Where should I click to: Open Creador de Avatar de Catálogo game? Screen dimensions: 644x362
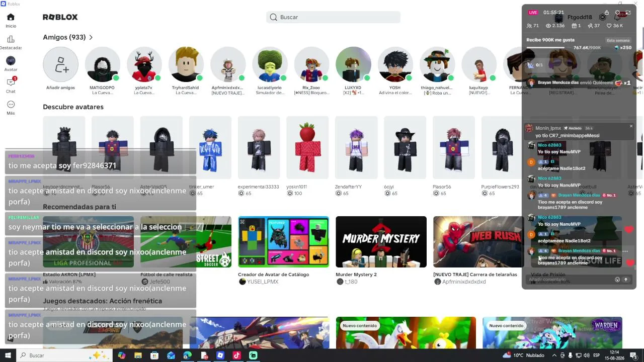pyautogui.click(x=284, y=242)
